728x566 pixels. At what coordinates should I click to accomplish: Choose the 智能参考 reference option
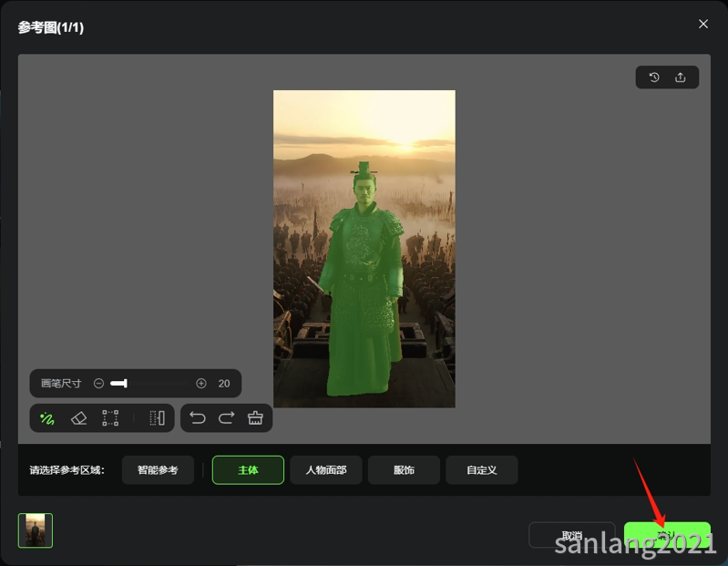coord(158,470)
